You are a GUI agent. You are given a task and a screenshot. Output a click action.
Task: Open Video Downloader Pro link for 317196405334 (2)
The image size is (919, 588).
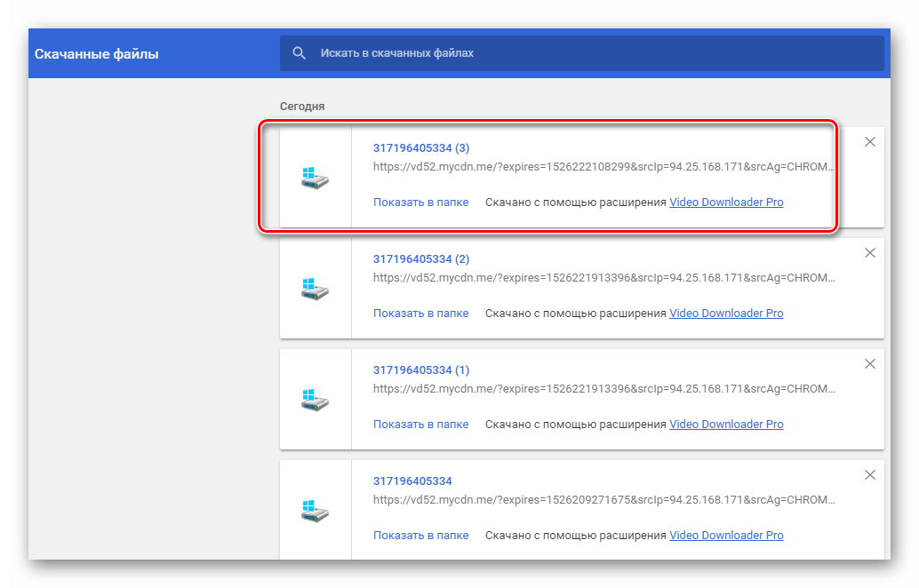pos(726,314)
